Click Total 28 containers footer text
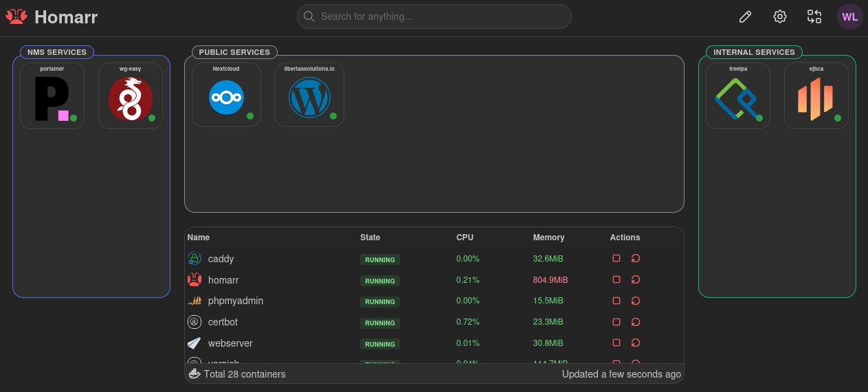Screen dimensions: 868x392 tap(245, 374)
